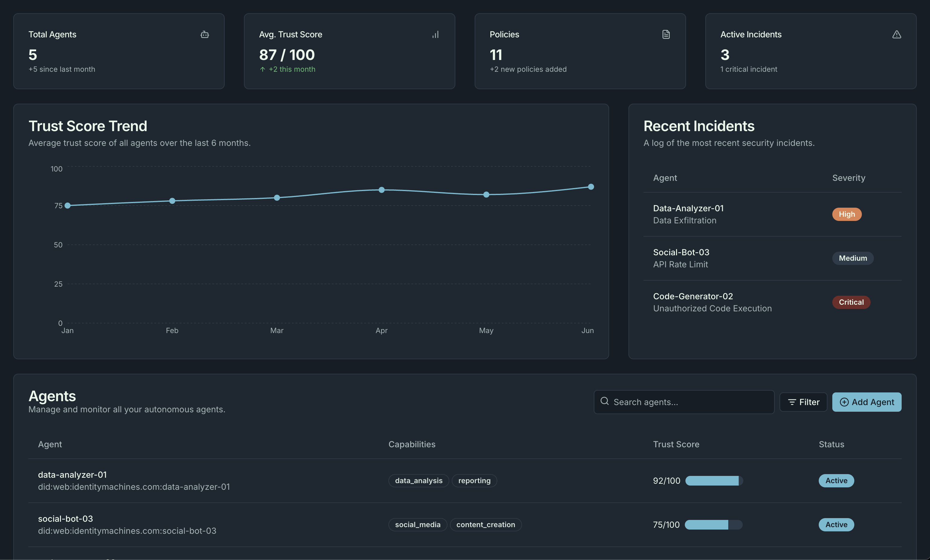
Task: Click the social_media capability tag
Action: point(417,524)
